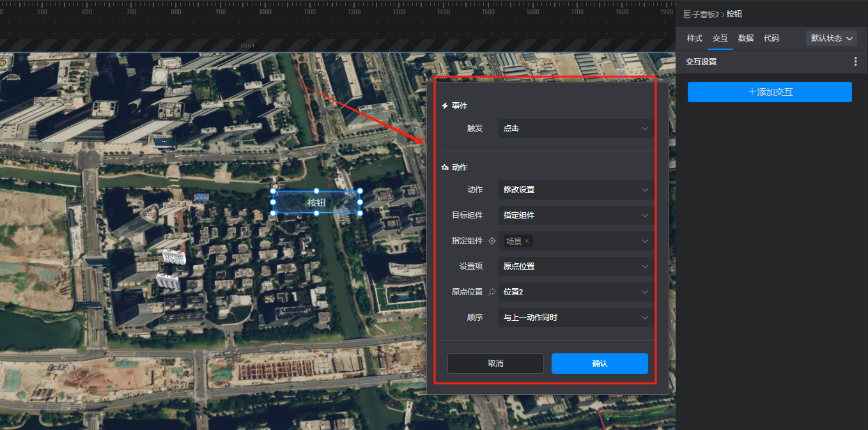
Task: Open the 触发 dropdown showing 点击
Action: (575, 128)
